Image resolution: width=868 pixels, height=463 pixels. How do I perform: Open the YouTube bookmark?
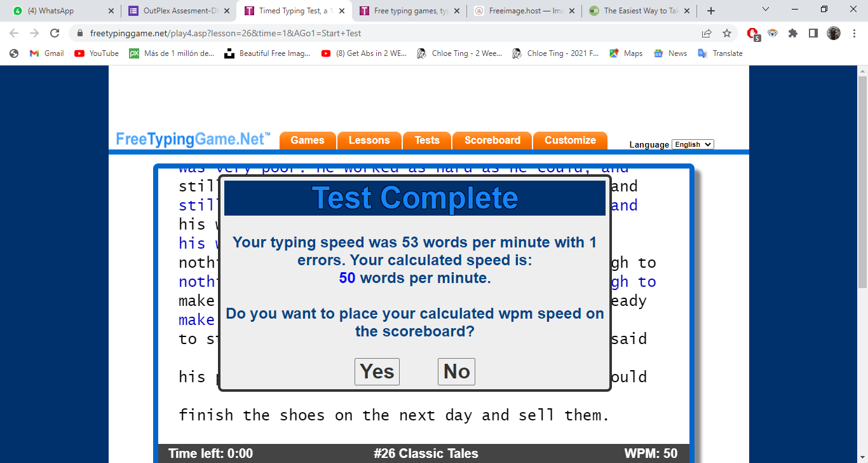coord(97,53)
